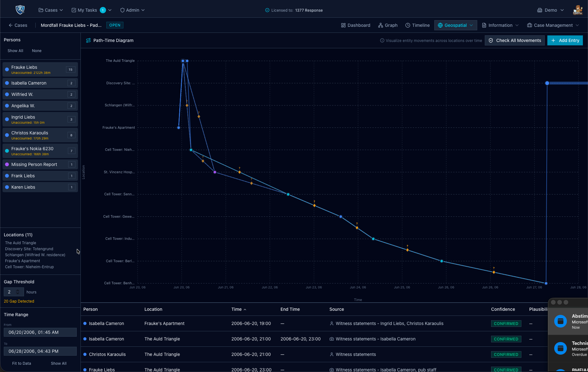Open the My Tasks menu

tap(92, 10)
